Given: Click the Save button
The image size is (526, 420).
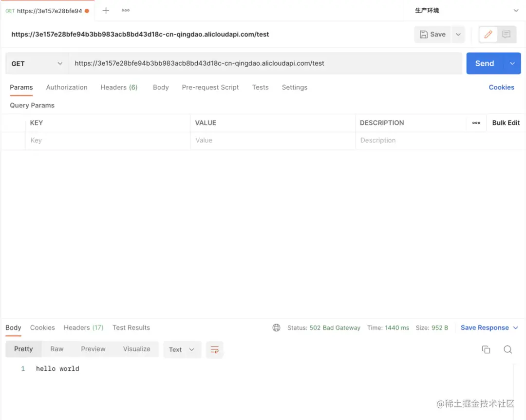Looking at the screenshot, I should click(433, 34).
